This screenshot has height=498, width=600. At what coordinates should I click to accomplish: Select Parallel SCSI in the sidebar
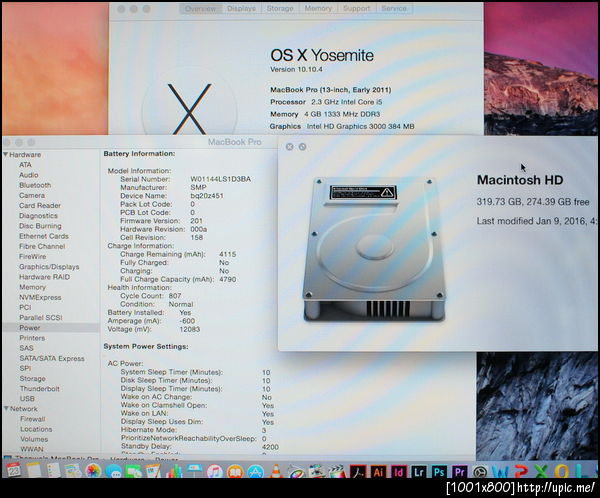(x=41, y=318)
